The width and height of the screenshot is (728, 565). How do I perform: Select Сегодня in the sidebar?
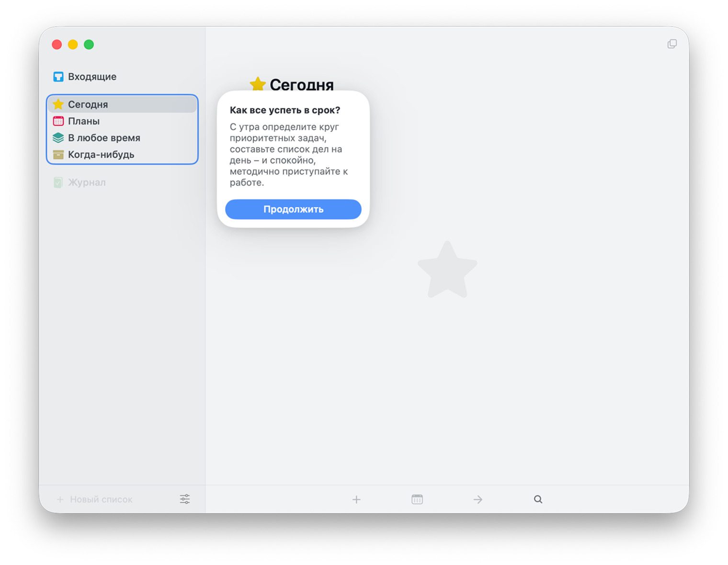(x=122, y=104)
